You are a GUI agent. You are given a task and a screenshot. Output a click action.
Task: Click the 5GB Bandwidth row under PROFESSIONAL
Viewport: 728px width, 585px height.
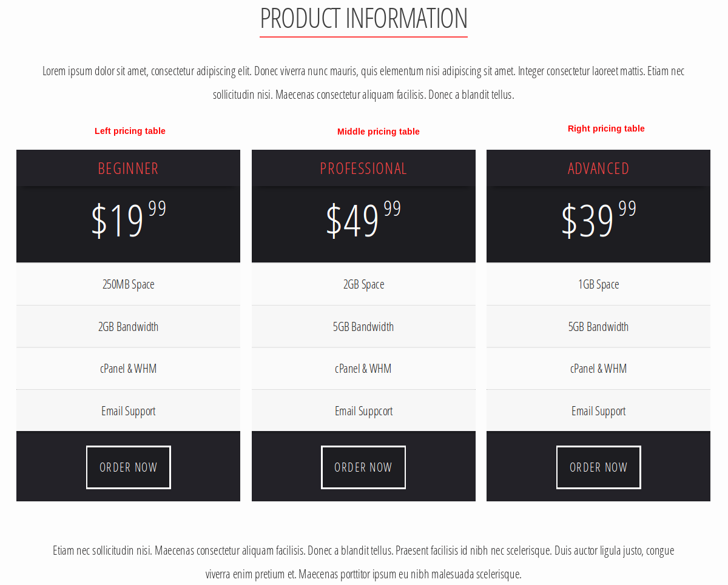(363, 326)
